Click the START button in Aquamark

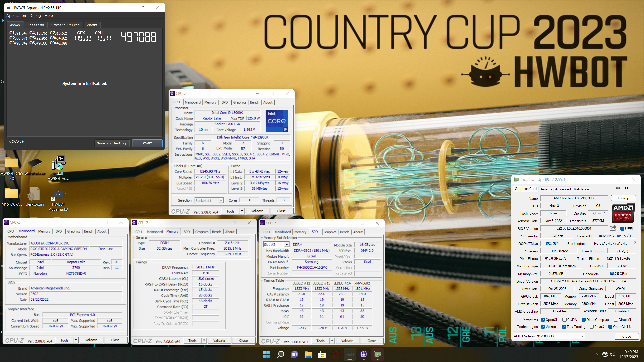147,143
